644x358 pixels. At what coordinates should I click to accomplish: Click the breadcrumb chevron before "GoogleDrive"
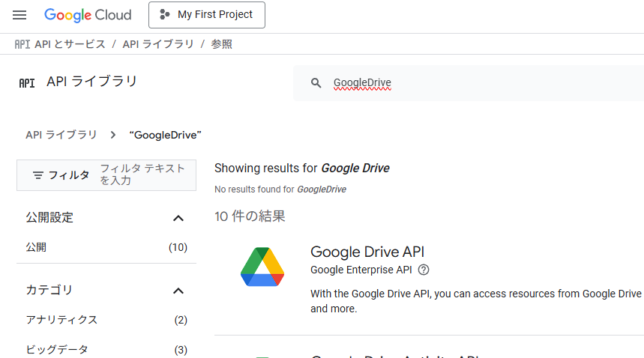coord(113,135)
